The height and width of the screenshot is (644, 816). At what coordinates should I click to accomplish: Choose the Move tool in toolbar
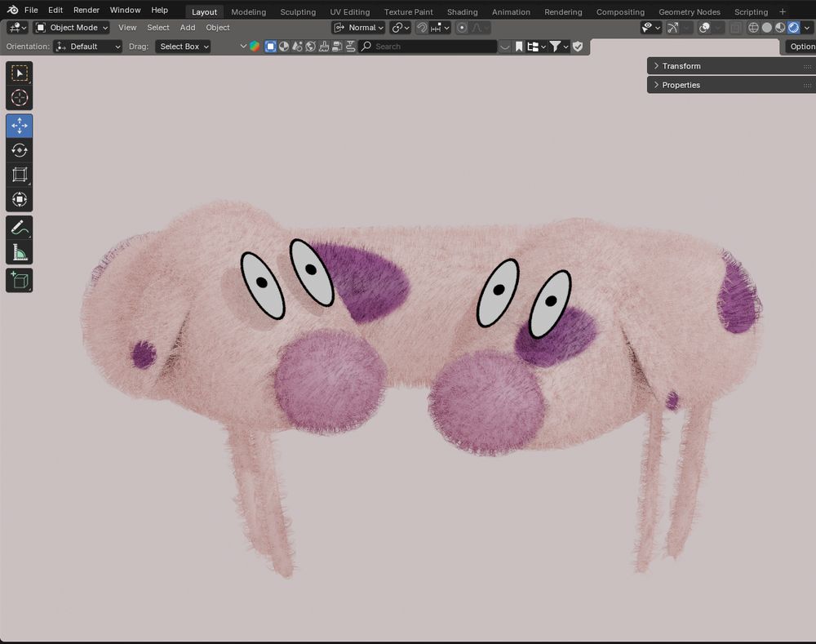click(x=20, y=126)
